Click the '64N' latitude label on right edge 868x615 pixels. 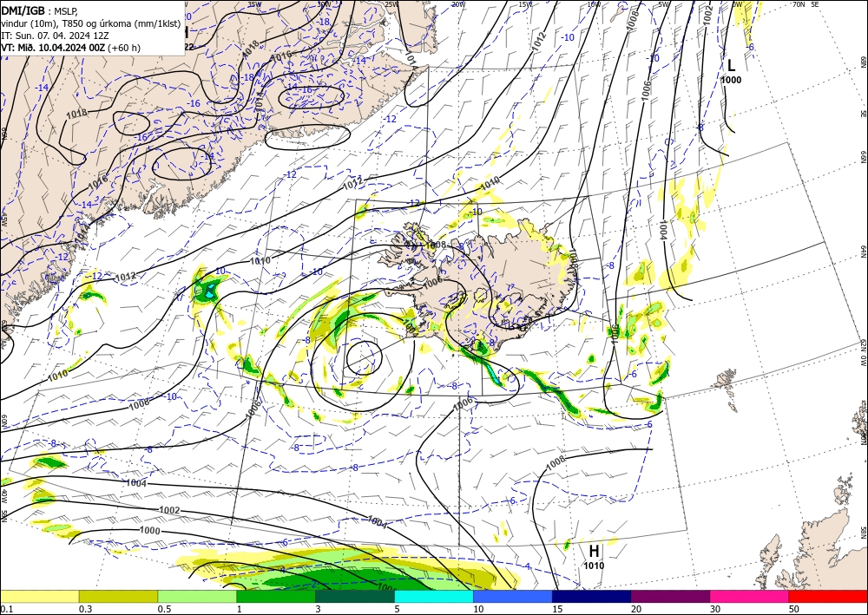864,252
